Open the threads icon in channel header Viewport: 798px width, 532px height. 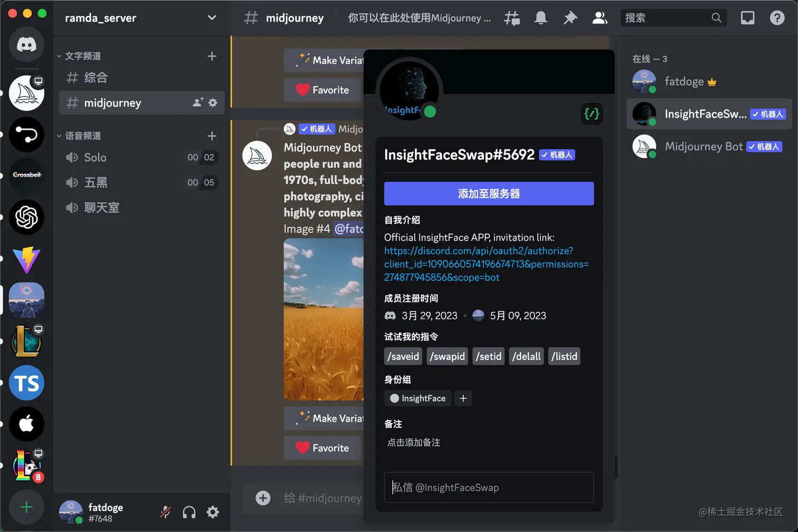pos(511,18)
